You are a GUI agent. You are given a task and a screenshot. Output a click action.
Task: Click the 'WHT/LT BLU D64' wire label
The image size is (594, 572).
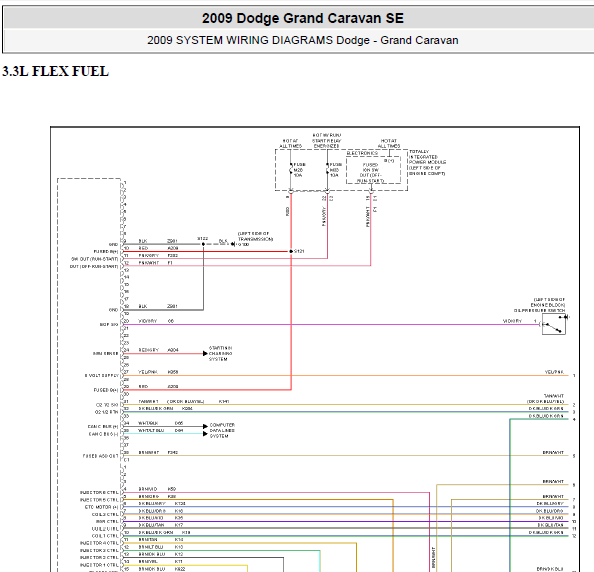(161, 430)
